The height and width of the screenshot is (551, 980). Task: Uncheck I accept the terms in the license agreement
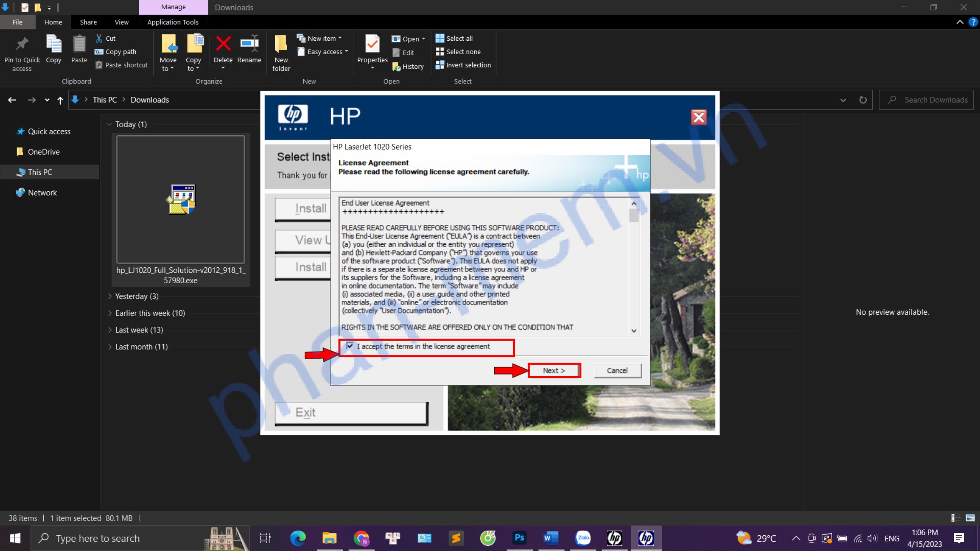pos(349,346)
